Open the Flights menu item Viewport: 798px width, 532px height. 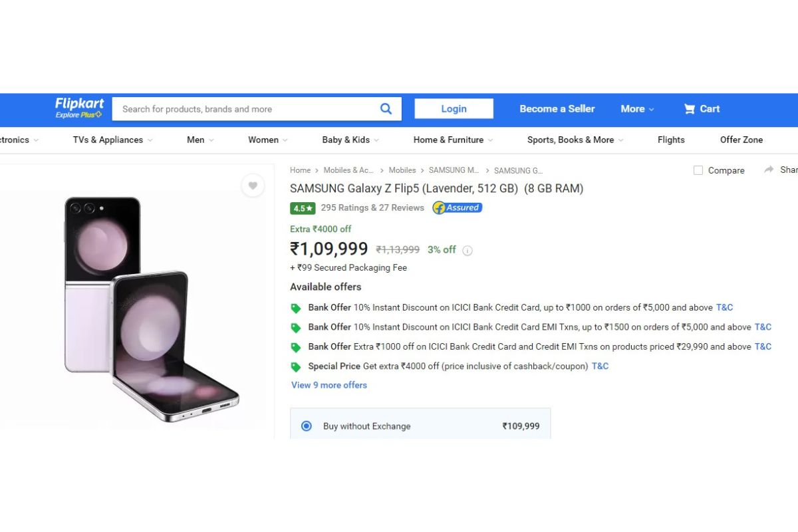pos(671,140)
